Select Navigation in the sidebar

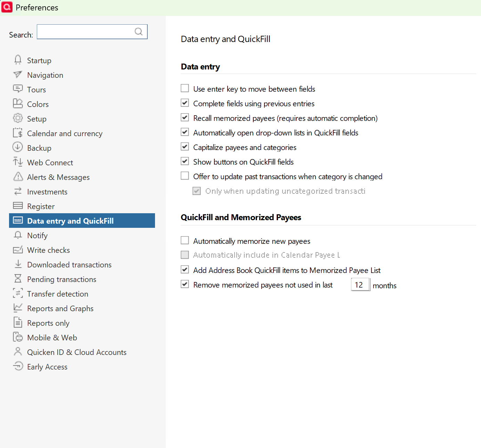82,75
